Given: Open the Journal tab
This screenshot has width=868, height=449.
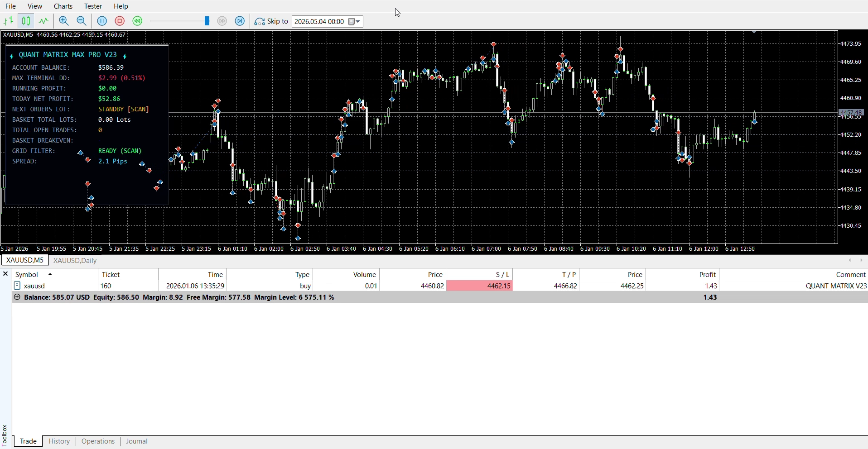Looking at the screenshot, I should pyautogui.click(x=137, y=441).
